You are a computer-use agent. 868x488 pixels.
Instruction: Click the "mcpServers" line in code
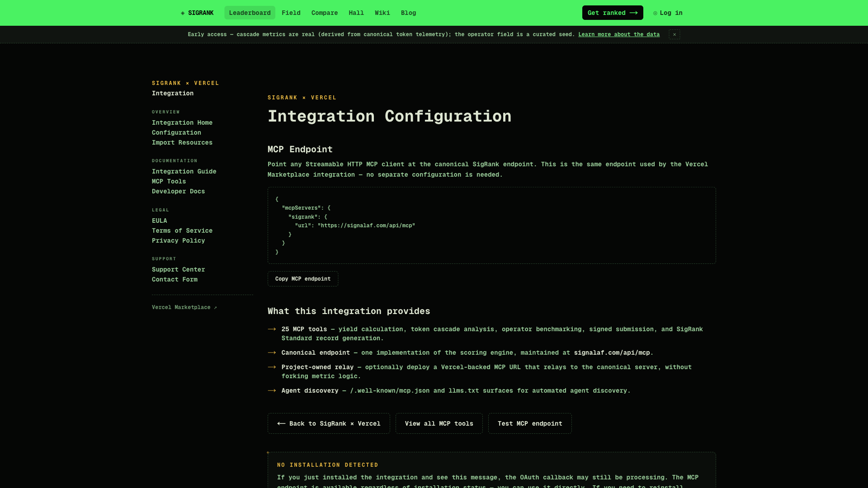coord(306,208)
